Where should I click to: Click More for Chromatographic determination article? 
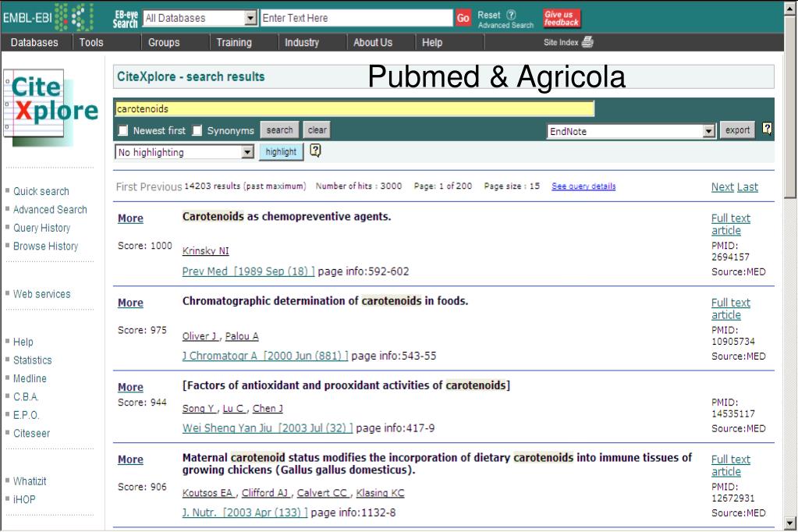130,303
